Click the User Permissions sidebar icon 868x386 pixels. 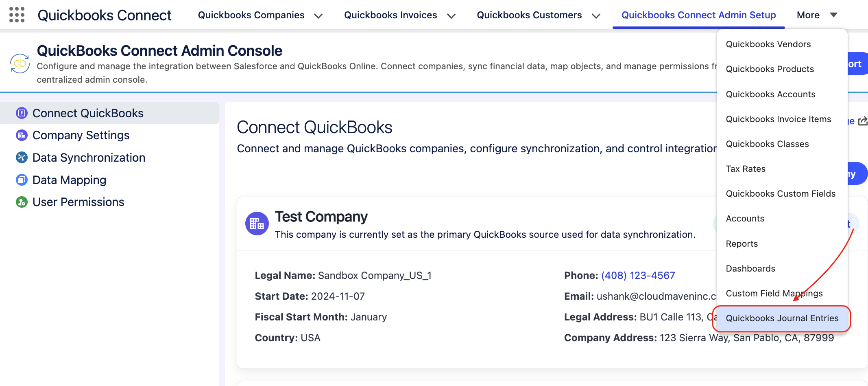22,202
